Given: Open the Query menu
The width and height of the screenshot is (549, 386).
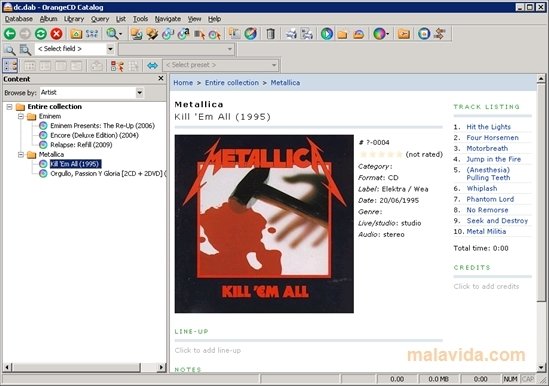Looking at the screenshot, I should click(x=100, y=19).
